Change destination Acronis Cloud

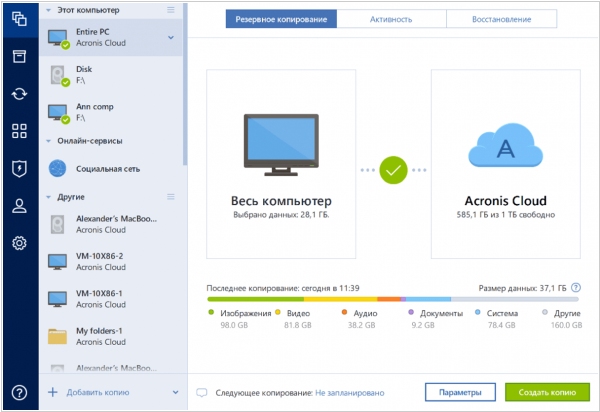[x=506, y=164]
